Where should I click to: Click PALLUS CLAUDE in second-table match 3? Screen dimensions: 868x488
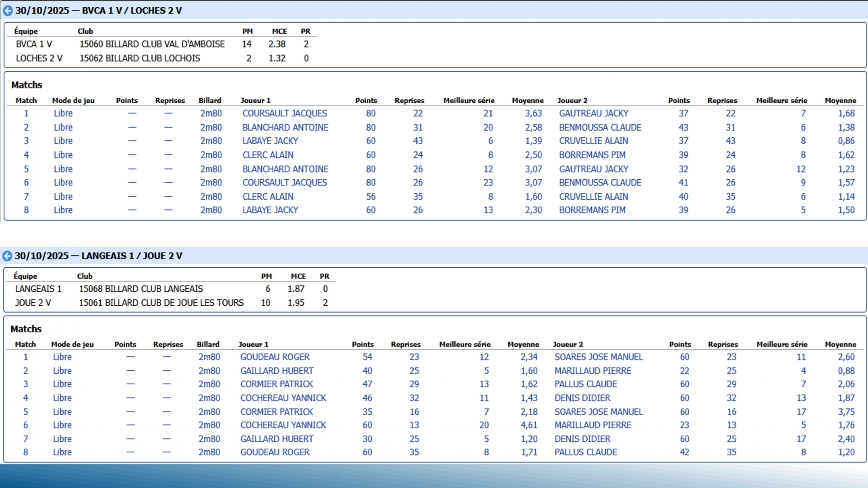pos(585,384)
